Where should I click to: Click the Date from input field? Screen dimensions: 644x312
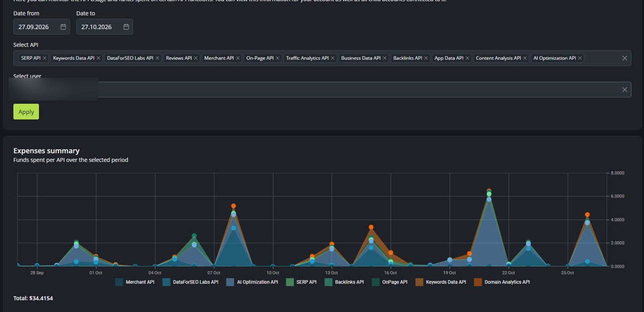point(42,27)
